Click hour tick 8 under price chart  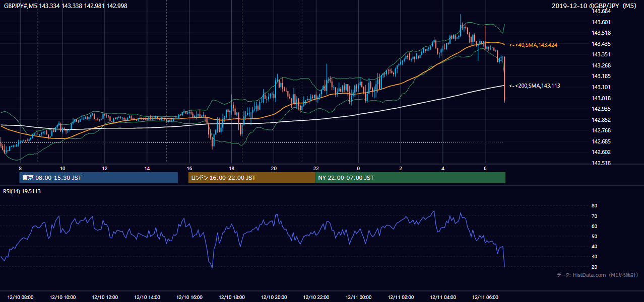tap(20, 168)
